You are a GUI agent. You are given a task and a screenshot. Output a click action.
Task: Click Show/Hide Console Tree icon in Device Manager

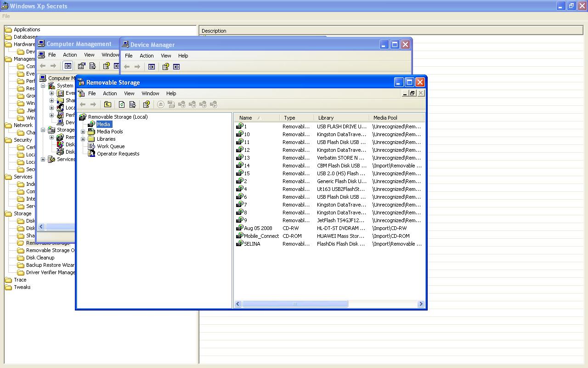[152, 67]
